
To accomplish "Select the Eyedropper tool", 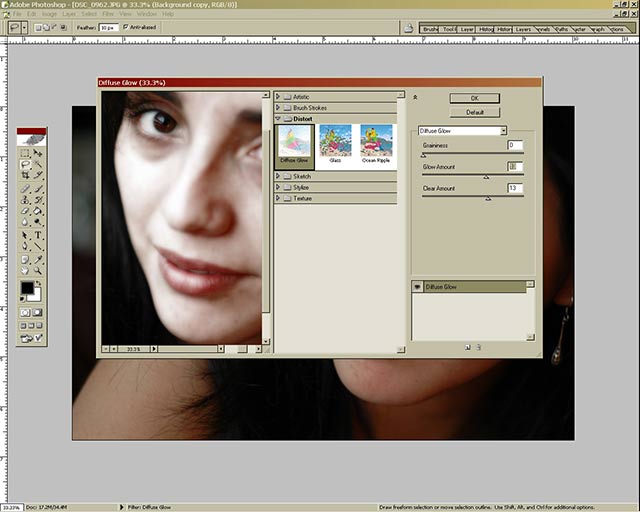I will pos(38,260).
